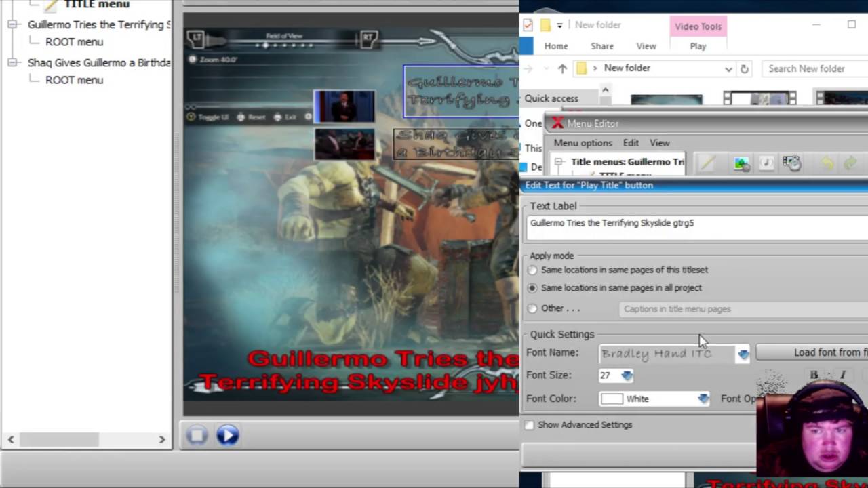This screenshot has width=868, height=488.
Task: Open the Font Size dropdown
Action: [x=627, y=375]
